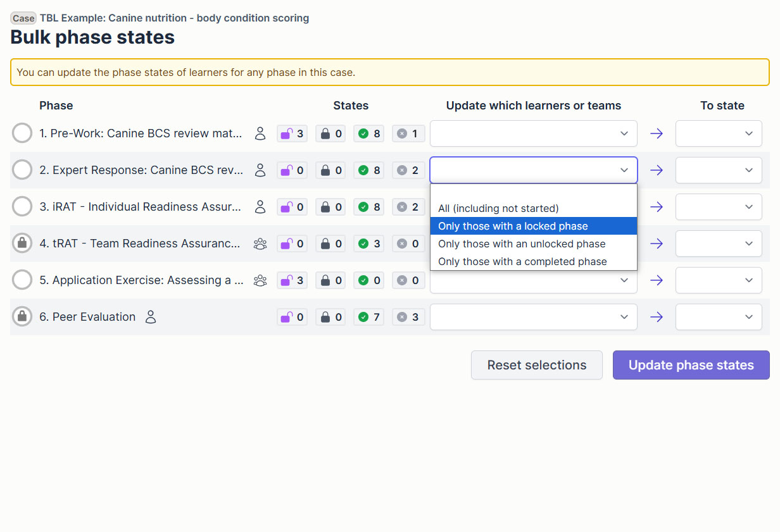Open To state dropdown for Expert Response
The image size is (780, 532).
click(718, 170)
